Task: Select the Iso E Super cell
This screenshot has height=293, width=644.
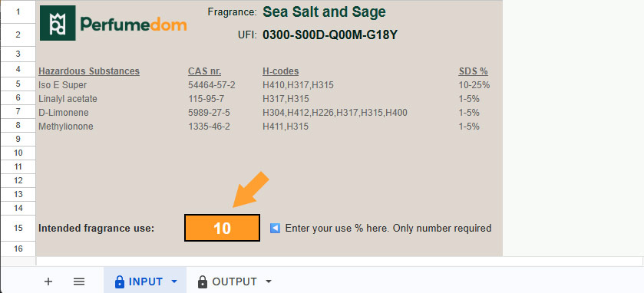Action: [x=62, y=85]
